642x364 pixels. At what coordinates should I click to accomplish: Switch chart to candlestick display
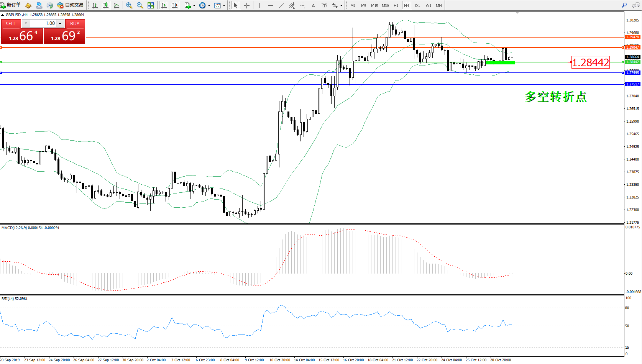pyautogui.click(x=106, y=5)
